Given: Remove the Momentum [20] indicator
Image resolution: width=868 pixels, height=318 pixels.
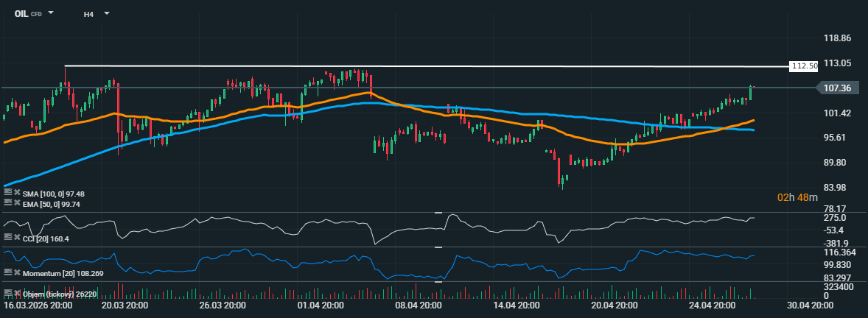Looking at the screenshot, I should (16, 272).
